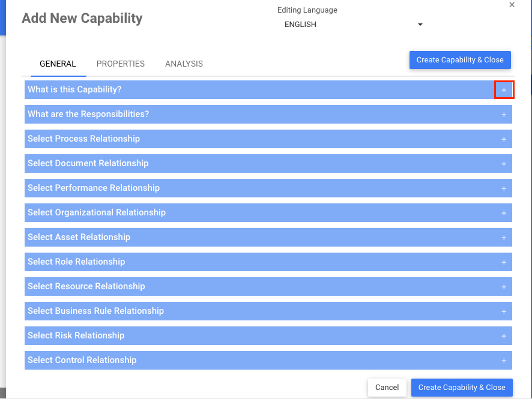Open 'Select Performance Relationship' section header
Screen dimensions: 532x399
268,188
